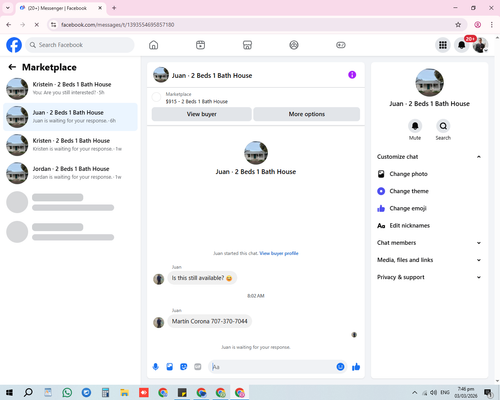Open the apps grid menu

(443, 45)
